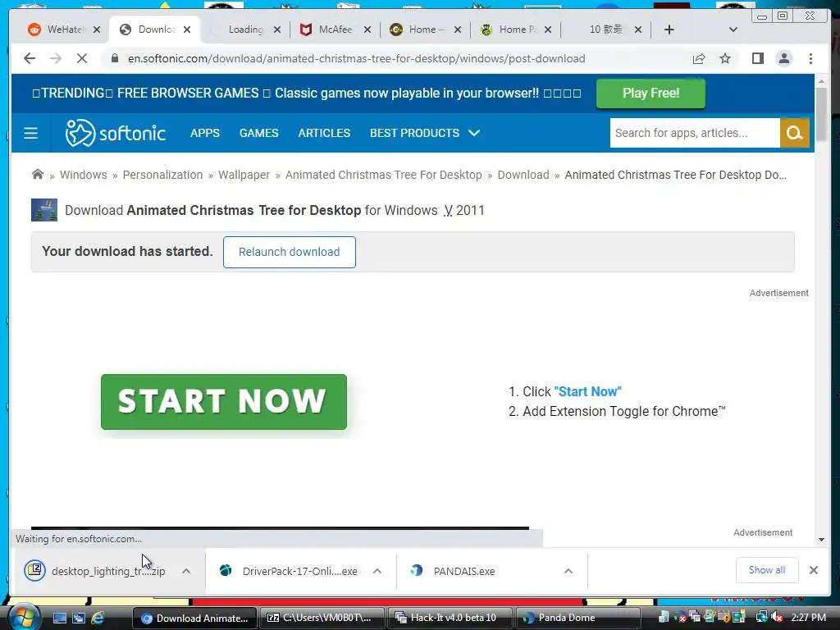Click the orange search magnifier button
Viewport: 840px width, 630px height.
794,133
